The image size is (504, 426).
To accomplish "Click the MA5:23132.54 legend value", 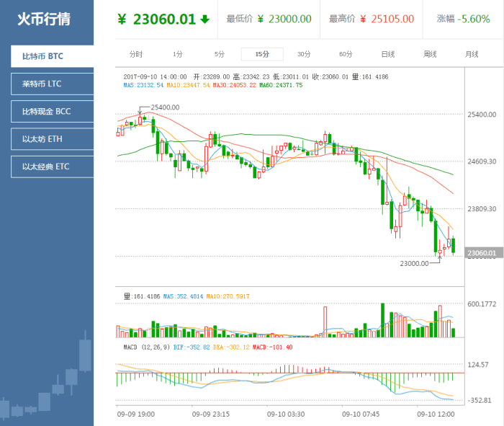I will [143, 85].
